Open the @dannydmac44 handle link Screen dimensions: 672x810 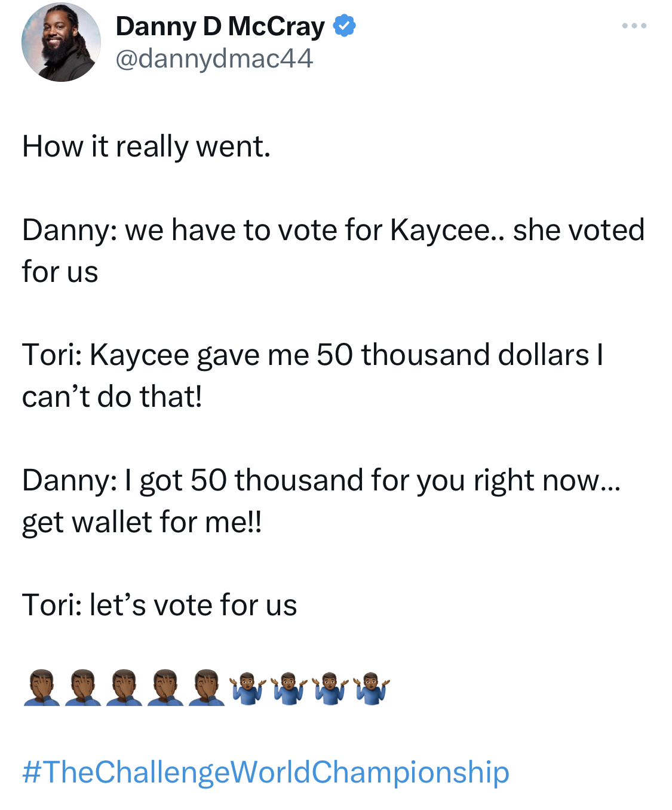214,59
